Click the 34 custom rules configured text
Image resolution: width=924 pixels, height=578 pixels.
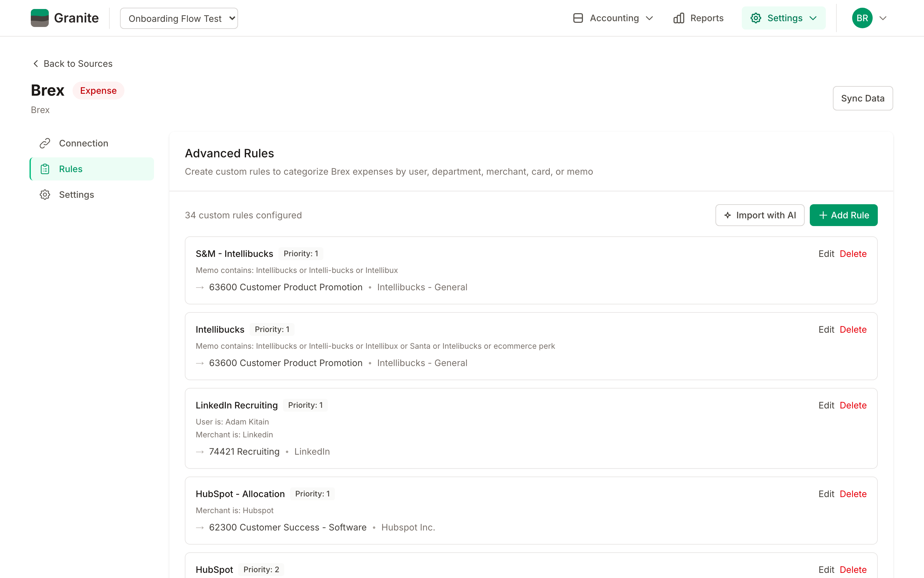click(243, 215)
